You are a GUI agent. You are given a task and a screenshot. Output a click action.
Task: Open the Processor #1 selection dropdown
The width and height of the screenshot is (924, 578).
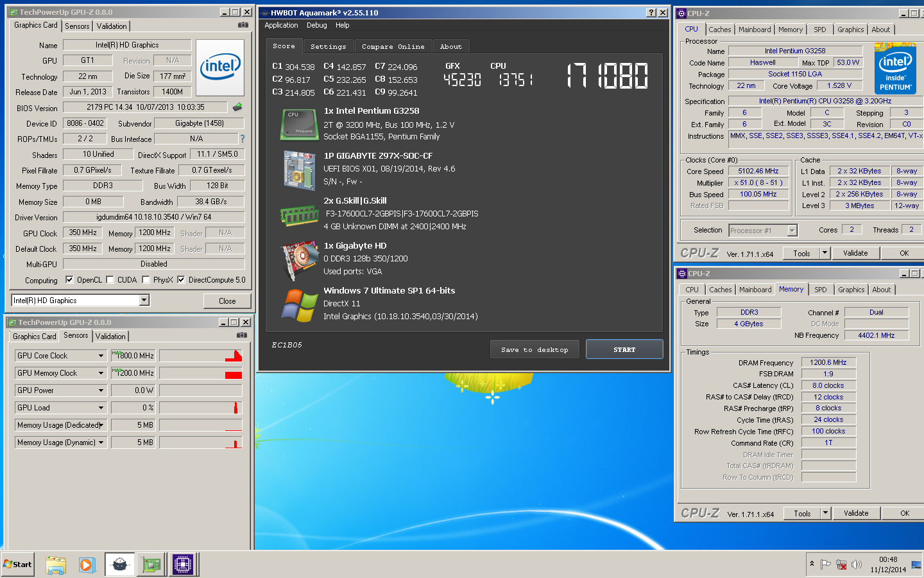(792, 230)
